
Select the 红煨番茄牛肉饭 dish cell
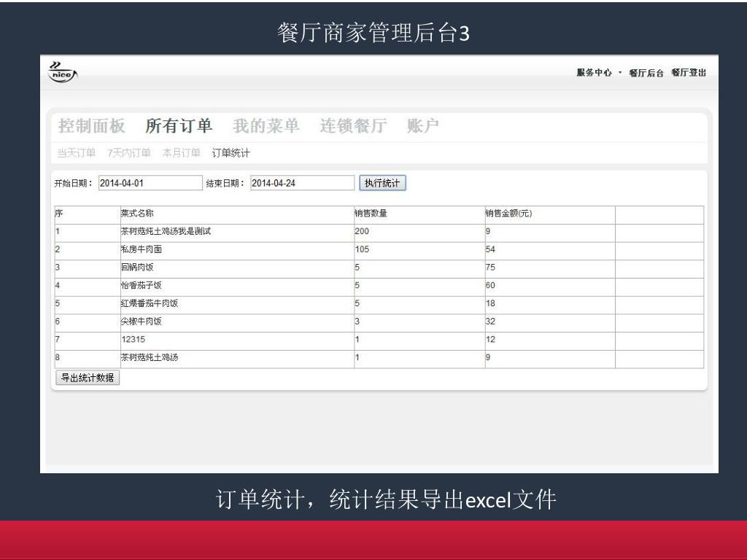237,306
